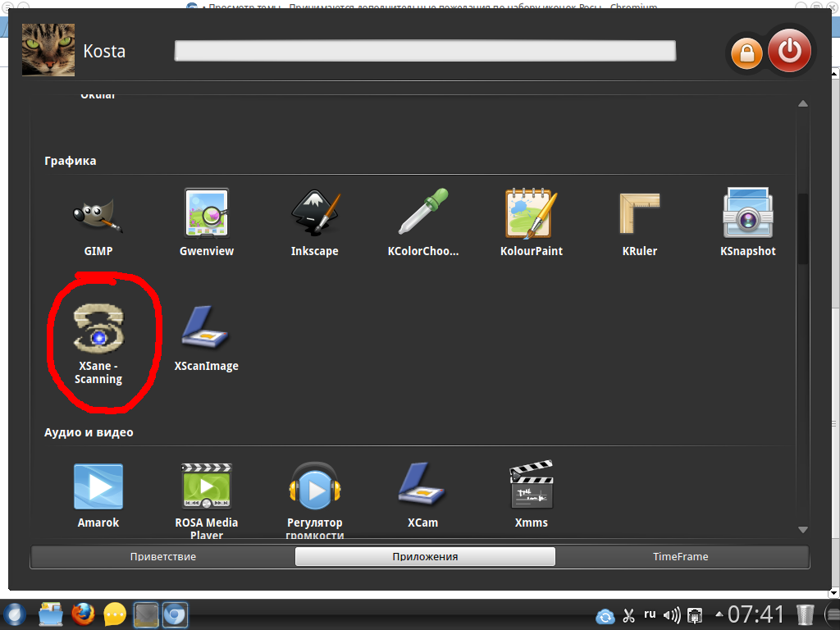Click the scroll down arrow of app list
The width and height of the screenshot is (840, 630).
point(802,530)
